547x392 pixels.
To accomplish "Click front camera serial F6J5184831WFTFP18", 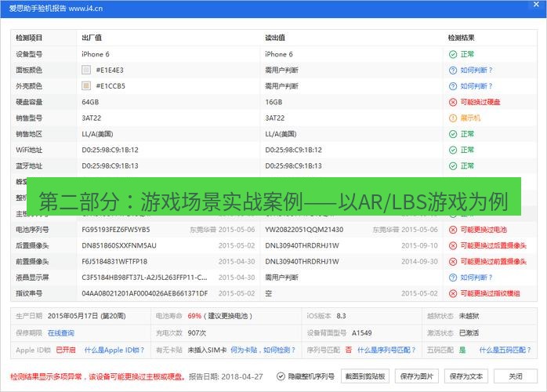I will (x=114, y=262).
